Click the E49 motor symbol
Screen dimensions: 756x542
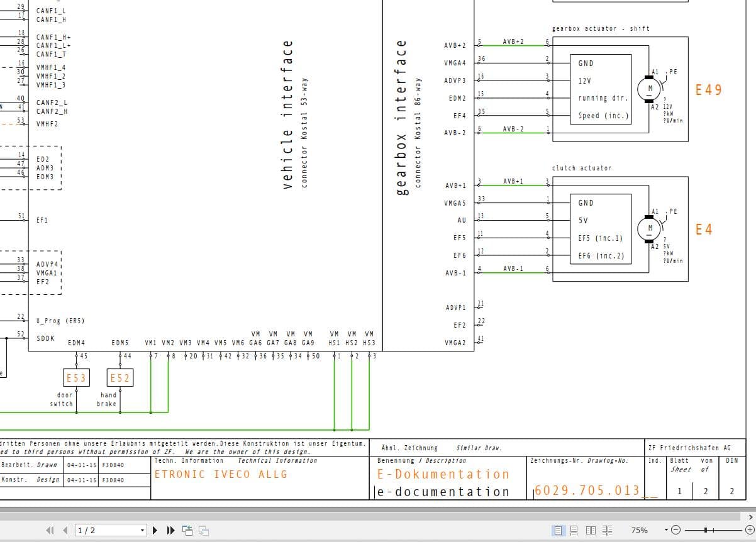click(x=650, y=89)
